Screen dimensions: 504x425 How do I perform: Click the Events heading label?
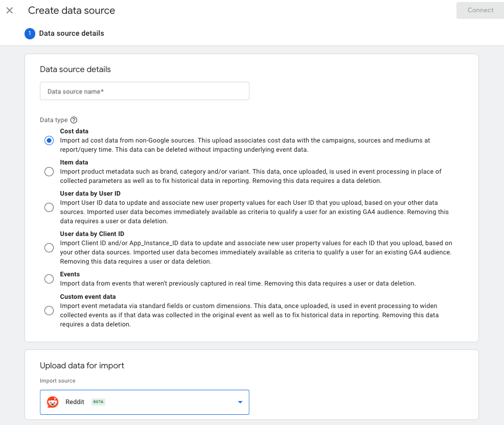(70, 274)
